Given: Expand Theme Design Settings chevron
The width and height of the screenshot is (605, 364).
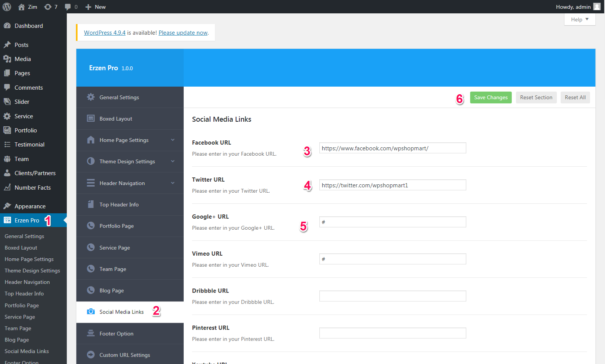Looking at the screenshot, I should pos(173,161).
